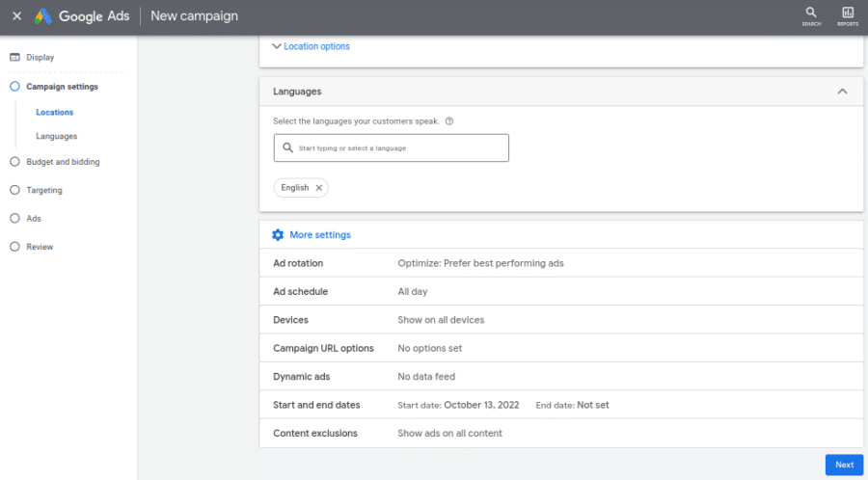
Task: Click start date October 13, 2022
Action: click(x=481, y=405)
